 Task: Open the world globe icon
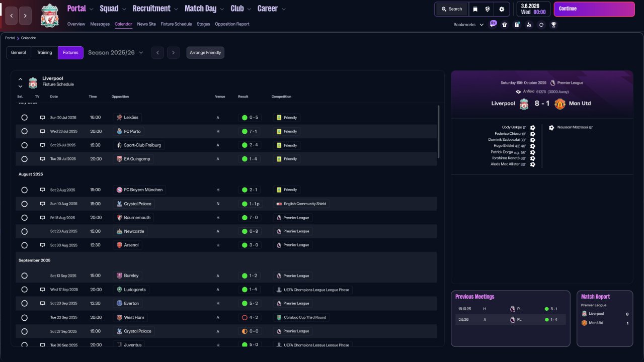tap(488, 9)
